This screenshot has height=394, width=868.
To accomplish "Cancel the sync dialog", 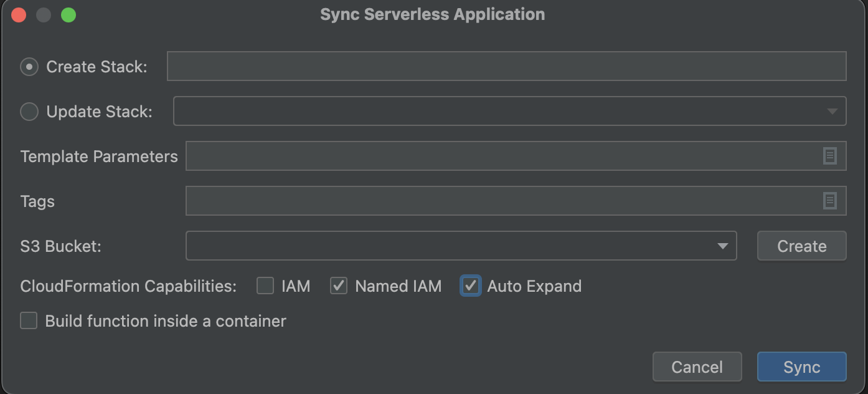I will point(697,367).
